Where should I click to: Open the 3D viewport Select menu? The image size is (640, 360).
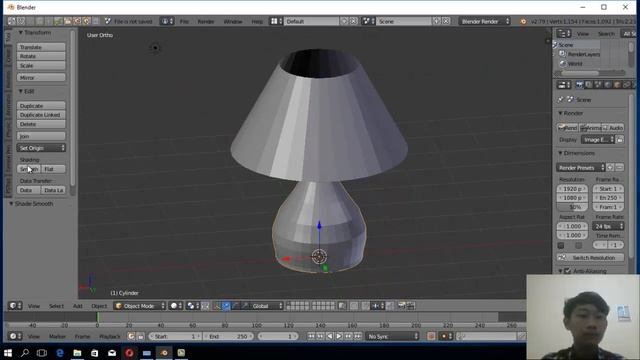pos(56,306)
